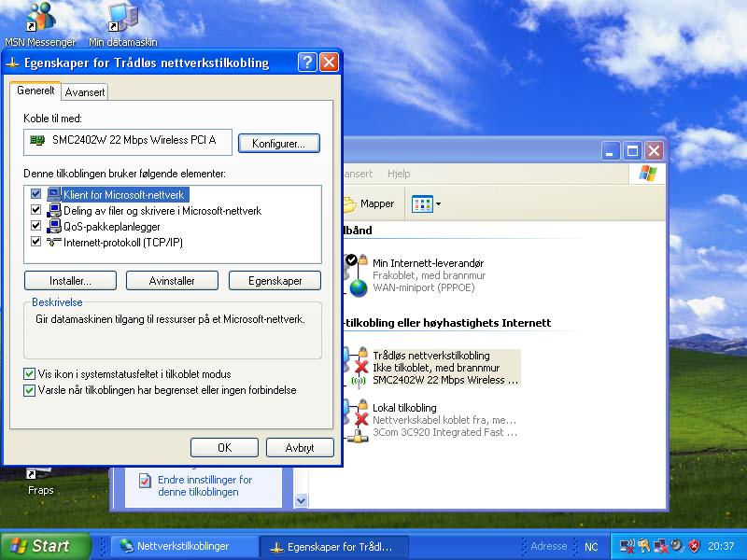The width and height of the screenshot is (747, 560).
Task: Click 3Com 3C920 Integrated Fast text
Action: point(444,432)
